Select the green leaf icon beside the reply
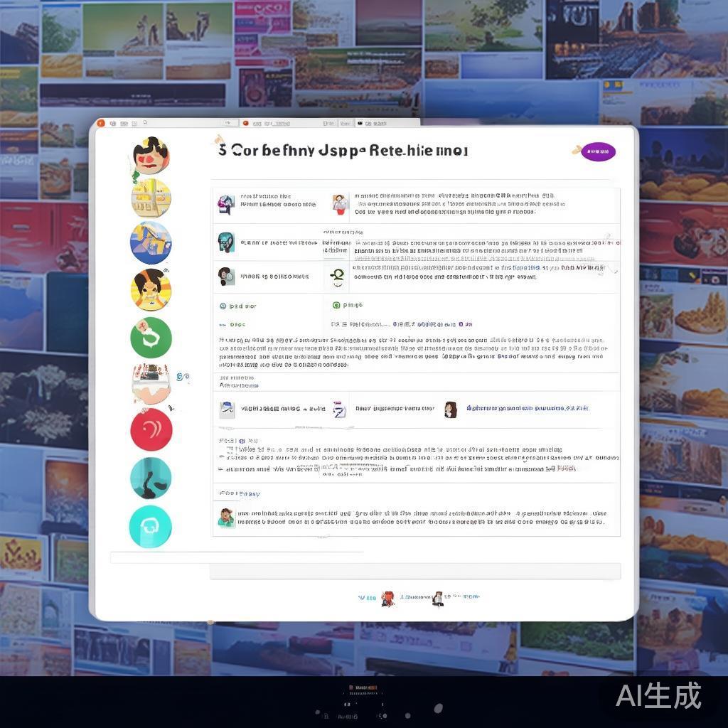 click(337, 305)
